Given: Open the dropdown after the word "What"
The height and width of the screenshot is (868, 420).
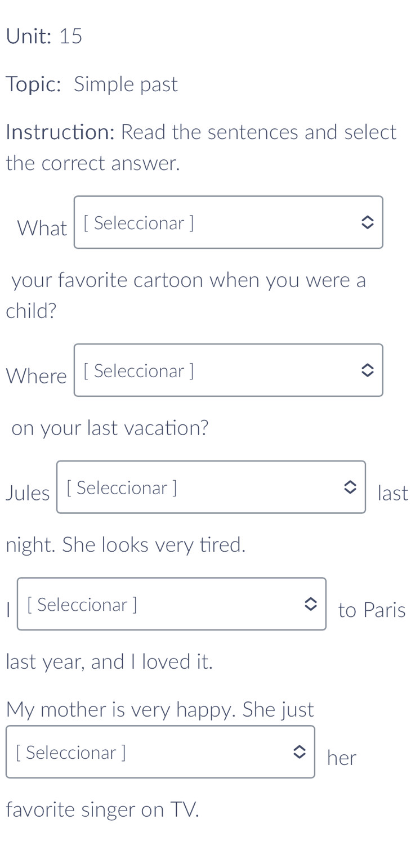Looking at the screenshot, I should pos(228,222).
